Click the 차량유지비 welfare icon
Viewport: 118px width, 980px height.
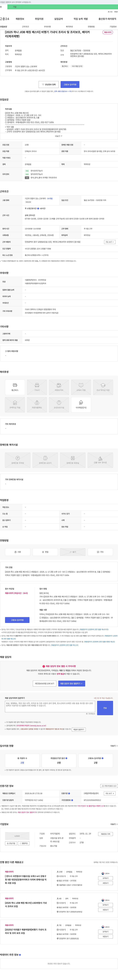pos(59,387)
